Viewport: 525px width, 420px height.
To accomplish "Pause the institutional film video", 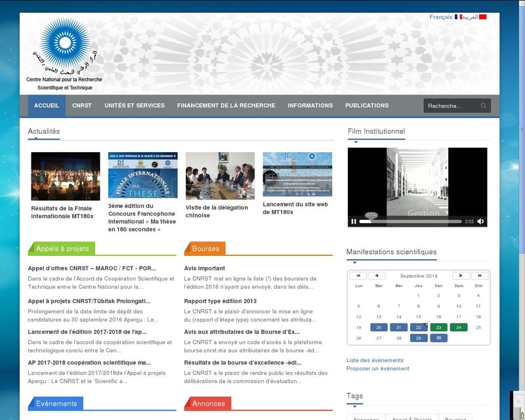I will [354, 221].
